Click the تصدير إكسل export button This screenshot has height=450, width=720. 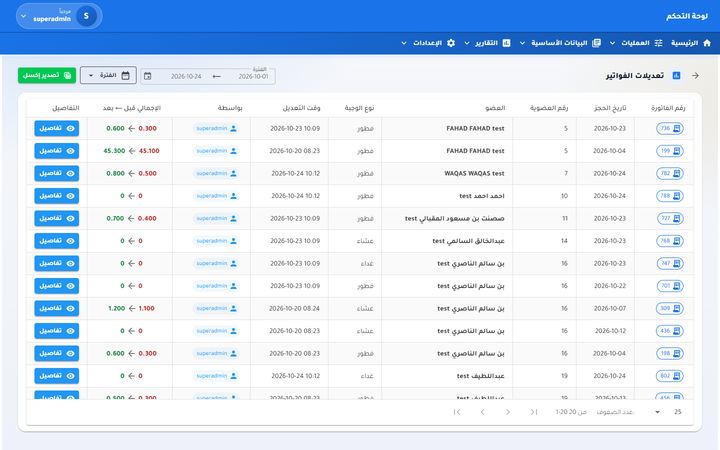click(x=47, y=75)
